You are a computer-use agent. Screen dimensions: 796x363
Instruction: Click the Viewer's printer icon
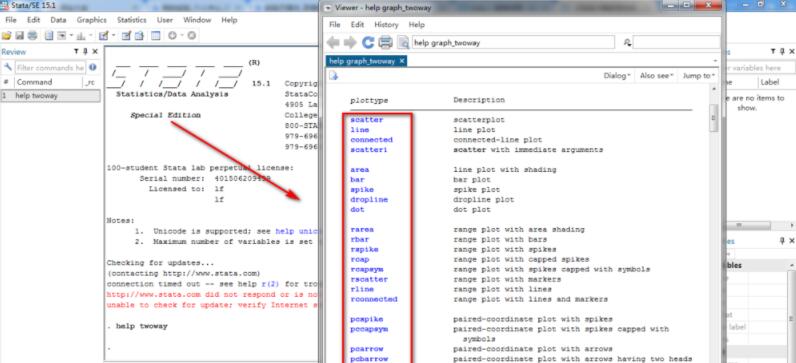(x=385, y=43)
